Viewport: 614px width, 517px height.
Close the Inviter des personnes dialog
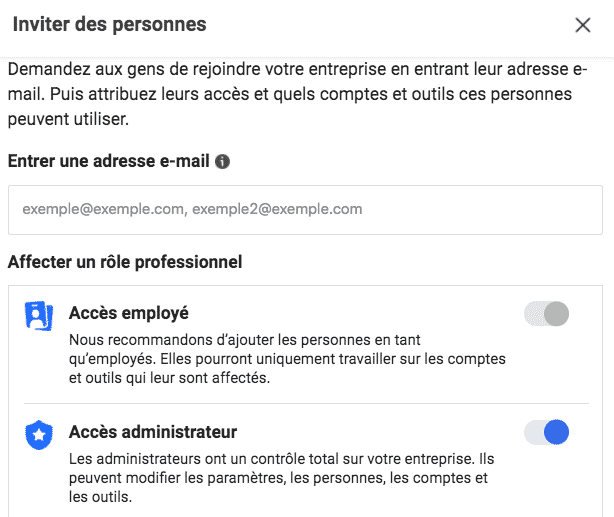click(x=583, y=25)
